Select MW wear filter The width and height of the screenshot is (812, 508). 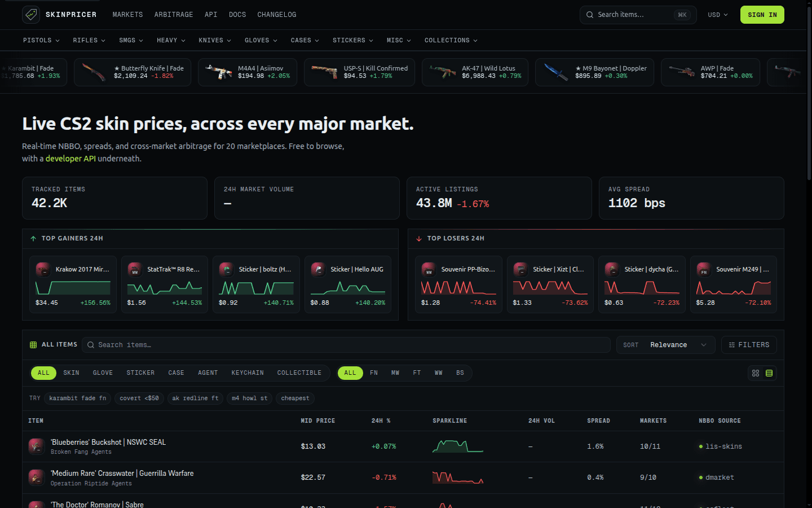click(395, 373)
